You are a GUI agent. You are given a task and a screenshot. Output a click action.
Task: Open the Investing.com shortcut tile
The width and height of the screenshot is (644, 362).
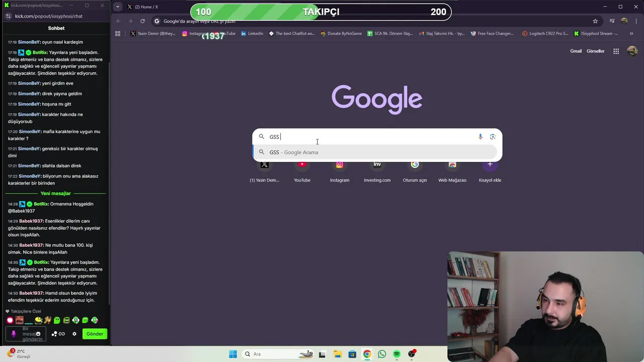tap(377, 171)
